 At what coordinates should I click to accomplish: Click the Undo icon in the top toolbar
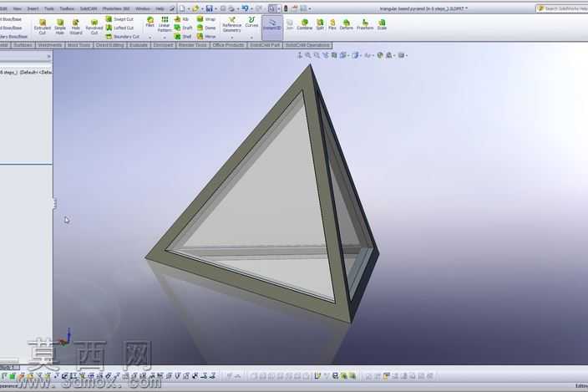tap(246, 8)
